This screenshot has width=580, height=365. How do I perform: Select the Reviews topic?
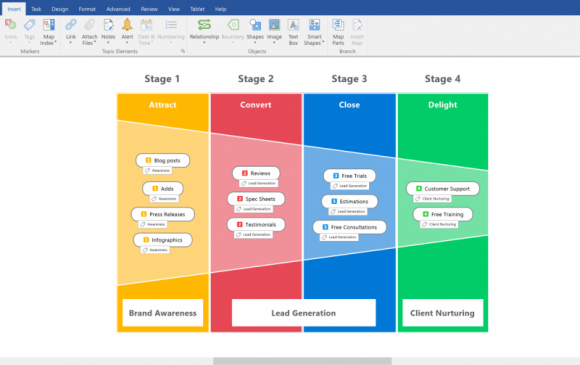click(256, 173)
